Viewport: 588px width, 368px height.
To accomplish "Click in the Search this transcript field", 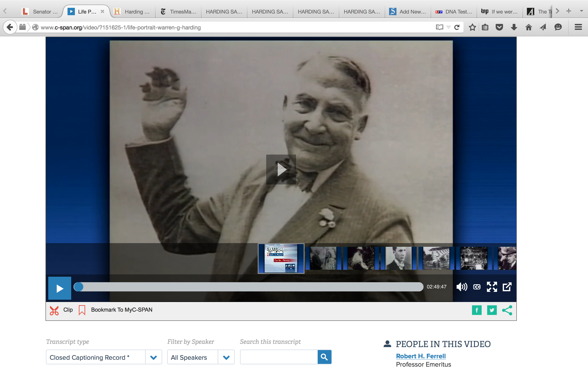I will coord(279,357).
